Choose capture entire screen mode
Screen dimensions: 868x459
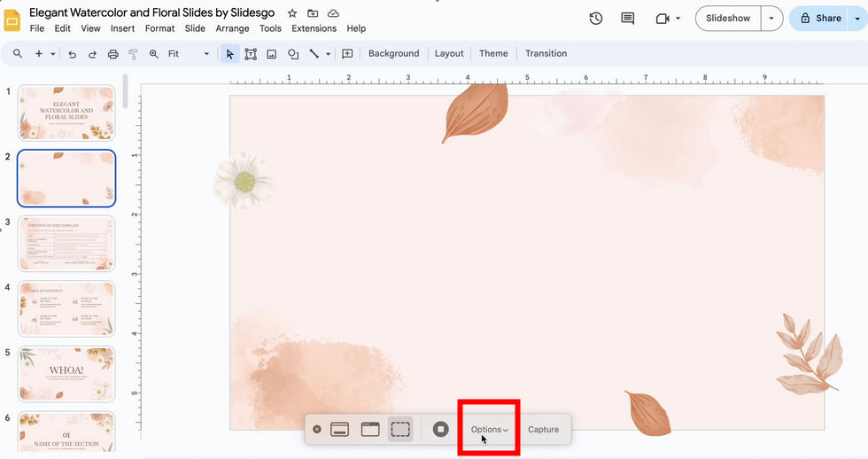coord(339,429)
